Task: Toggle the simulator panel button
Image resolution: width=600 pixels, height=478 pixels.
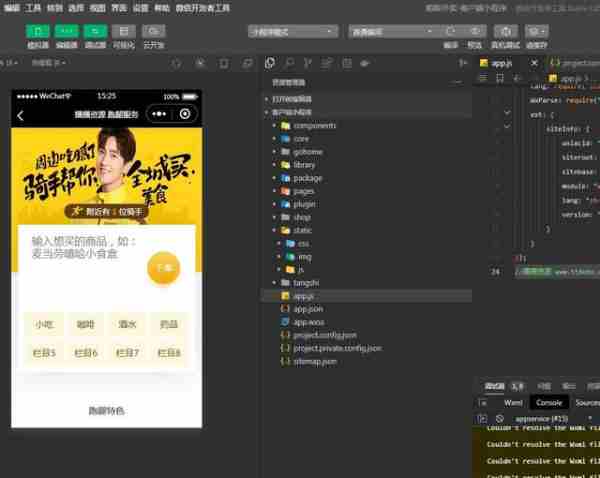Action: click(x=37, y=31)
